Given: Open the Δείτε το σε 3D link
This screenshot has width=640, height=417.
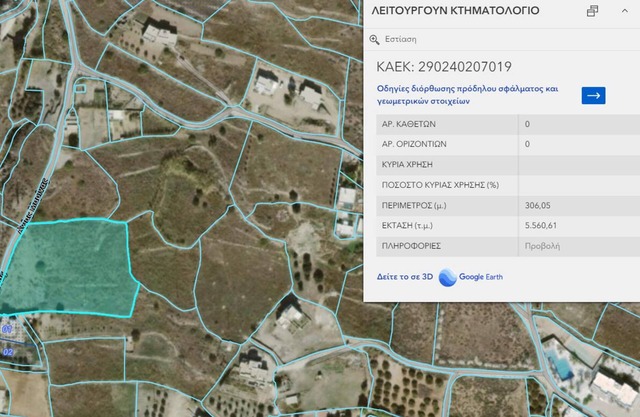Looking at the screenshot, I should coord(400,277).
